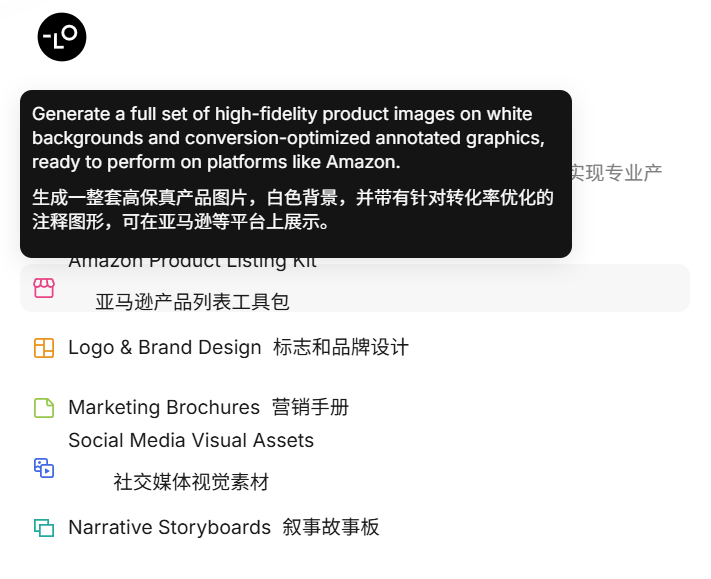Image resolution: width=711 pixels, height=579 pixels.
Task: Click the teal overlapping frames icon
Action: pos(44,527)
